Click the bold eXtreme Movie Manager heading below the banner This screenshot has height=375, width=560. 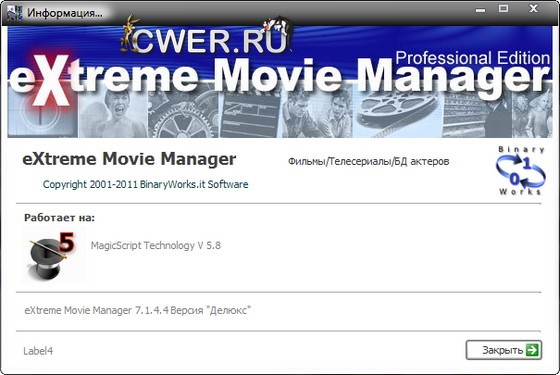click(129, 159)
